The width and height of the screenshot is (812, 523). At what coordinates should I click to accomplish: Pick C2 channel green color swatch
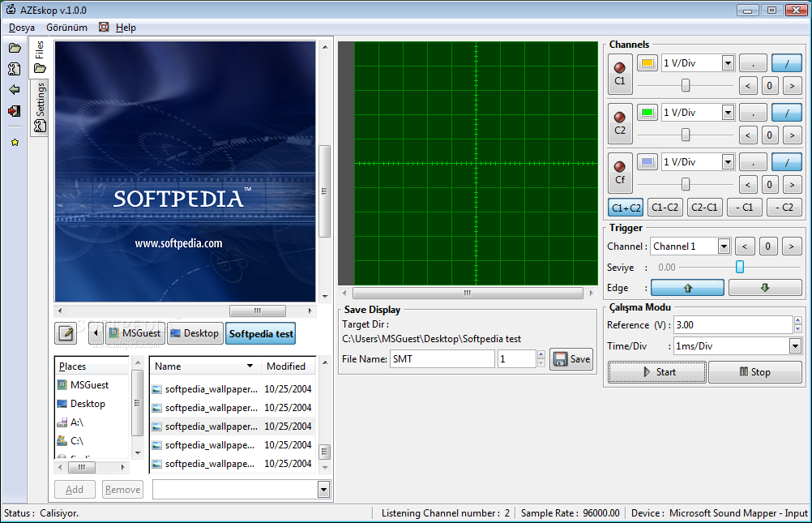(x=647, y=113)
